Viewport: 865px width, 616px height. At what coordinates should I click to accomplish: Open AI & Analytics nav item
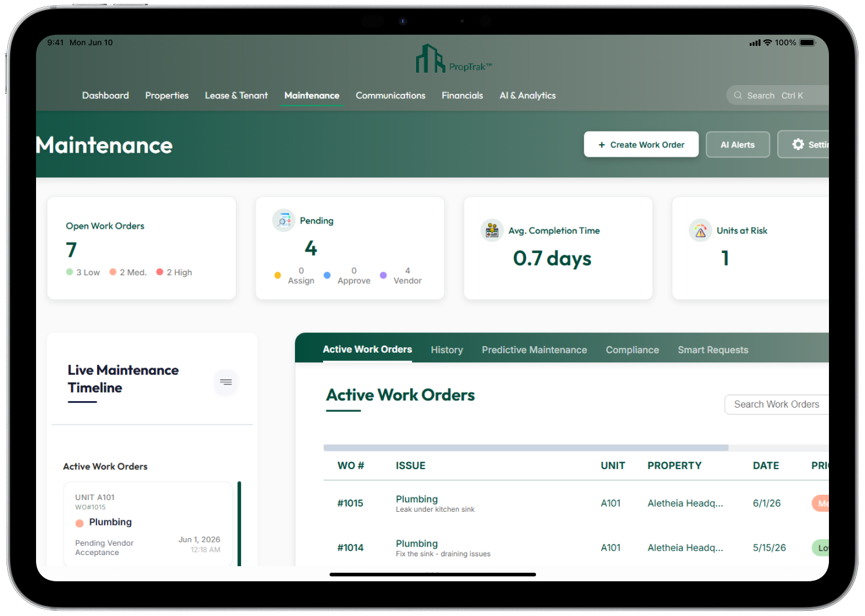pyautogui.click(x=528, y=96)
